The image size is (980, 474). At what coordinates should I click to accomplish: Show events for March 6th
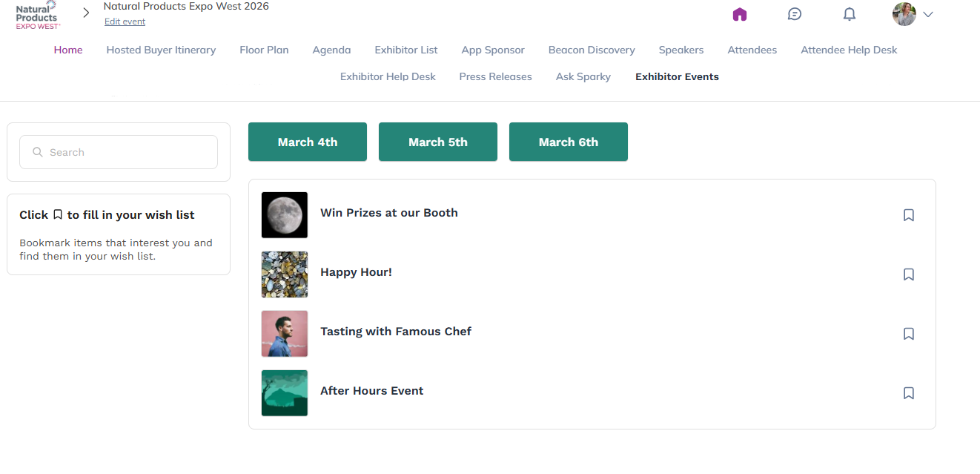tap(569, 142)
